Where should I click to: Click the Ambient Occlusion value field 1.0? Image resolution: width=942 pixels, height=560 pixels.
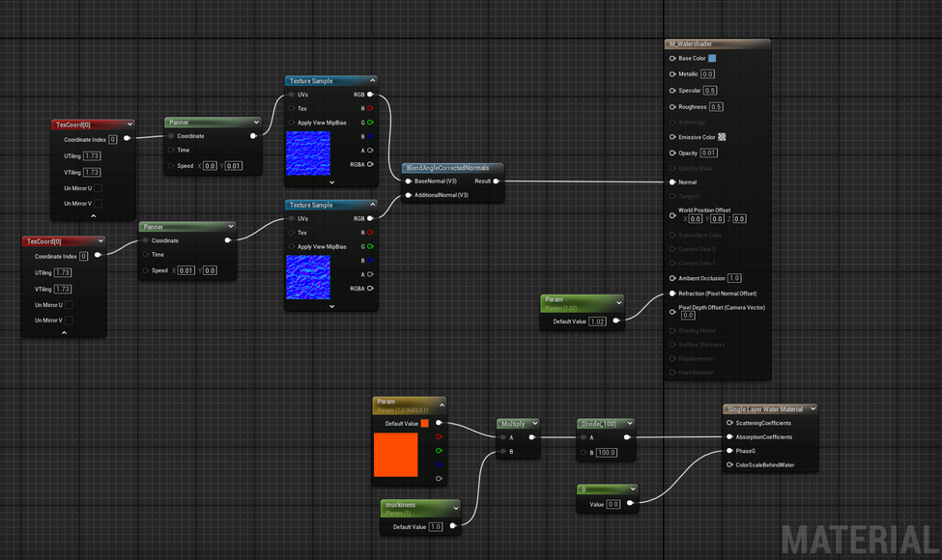[x=734, y=278]
